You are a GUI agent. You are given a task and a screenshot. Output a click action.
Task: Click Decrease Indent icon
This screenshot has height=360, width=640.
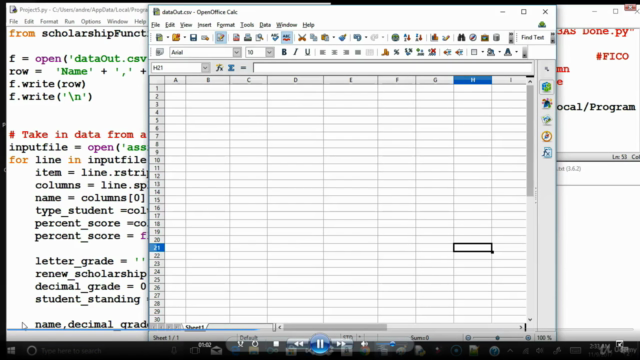point(447,52)
